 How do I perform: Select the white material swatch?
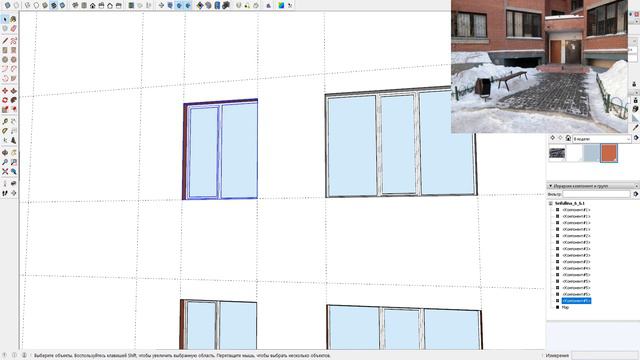[574, 153]
